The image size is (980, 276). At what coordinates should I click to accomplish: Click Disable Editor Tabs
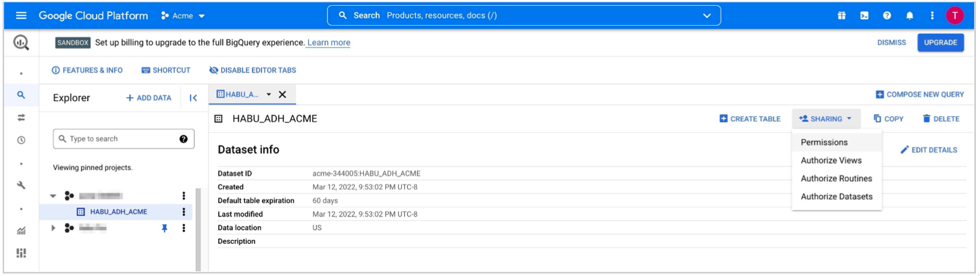tap(253, 70)
